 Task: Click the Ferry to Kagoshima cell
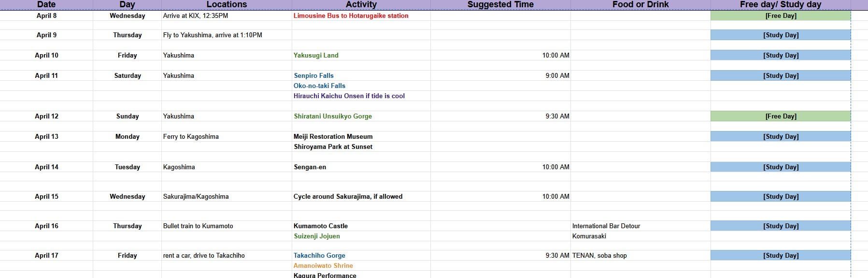[x=227, y=136]
